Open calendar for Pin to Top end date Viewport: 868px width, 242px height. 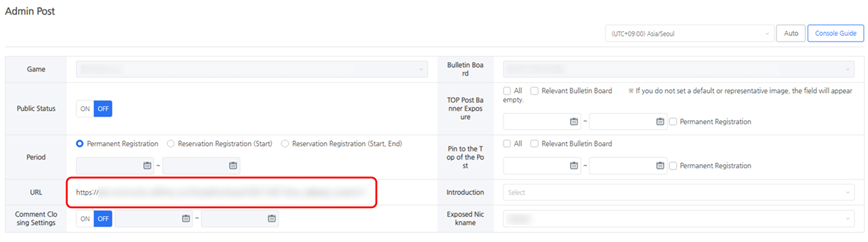pyautogui.click(x=660, y=165)
